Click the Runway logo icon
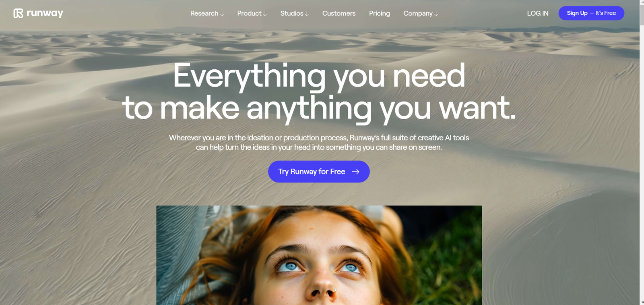Screen dimensions: 644x305 tap(18, 13)
